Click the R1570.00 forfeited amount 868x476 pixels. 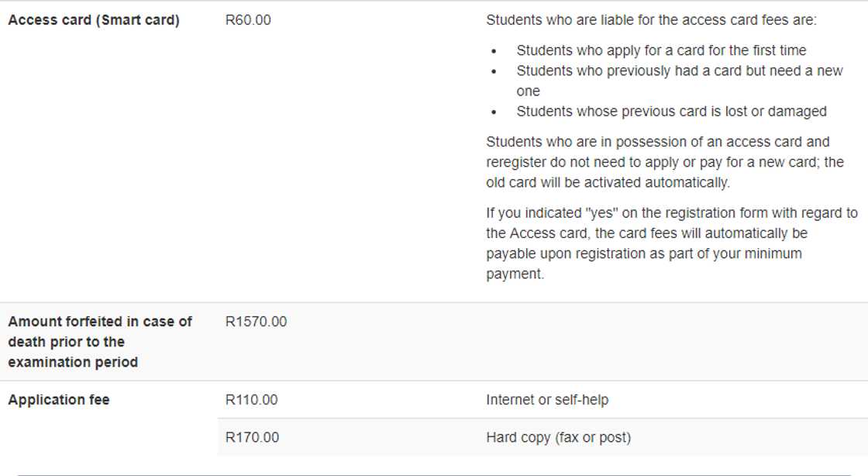click(x=256, y=321)
